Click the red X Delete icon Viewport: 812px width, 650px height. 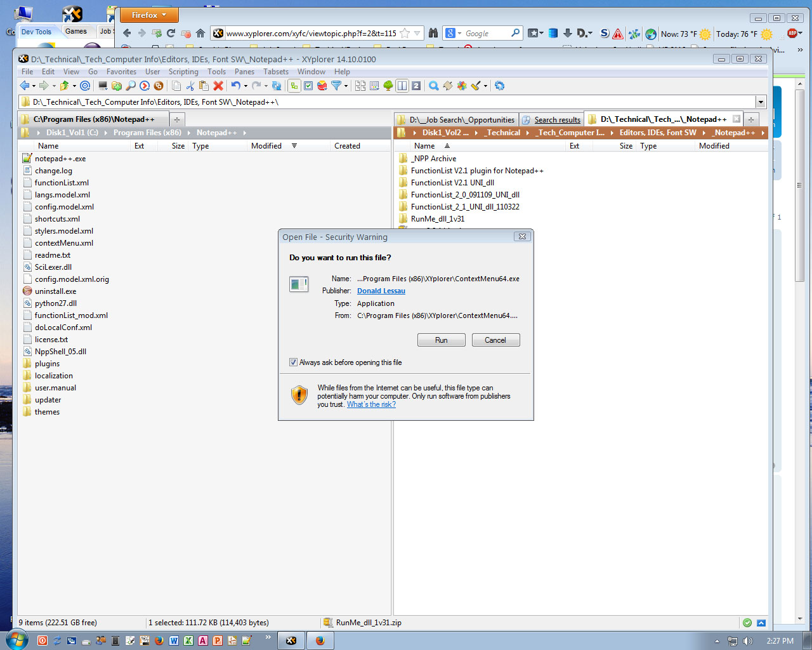(x=219, y=87)
